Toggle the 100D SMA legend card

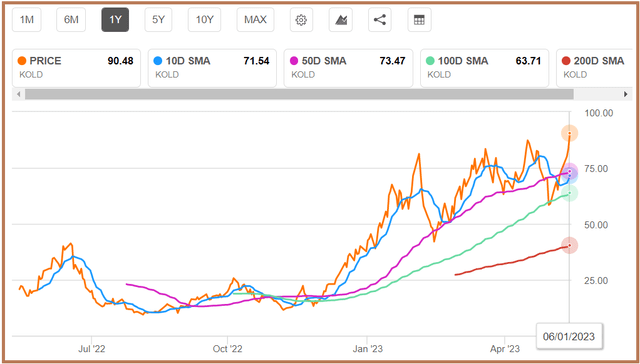[484, 68]
